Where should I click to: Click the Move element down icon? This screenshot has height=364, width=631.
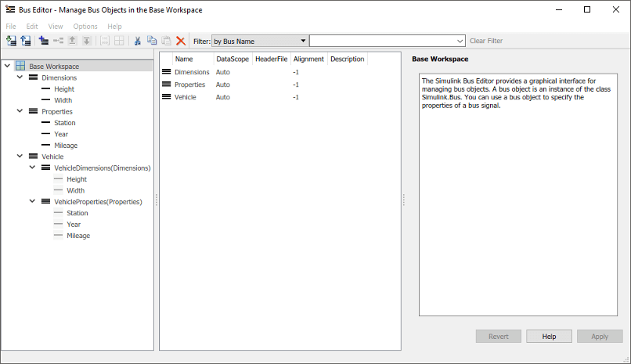(87, 41)
